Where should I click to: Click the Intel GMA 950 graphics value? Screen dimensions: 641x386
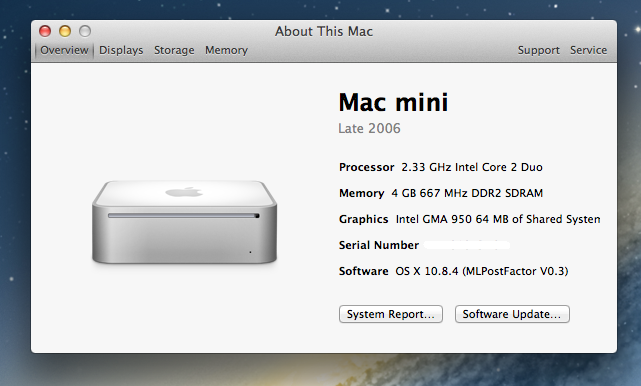click(498, 219)
